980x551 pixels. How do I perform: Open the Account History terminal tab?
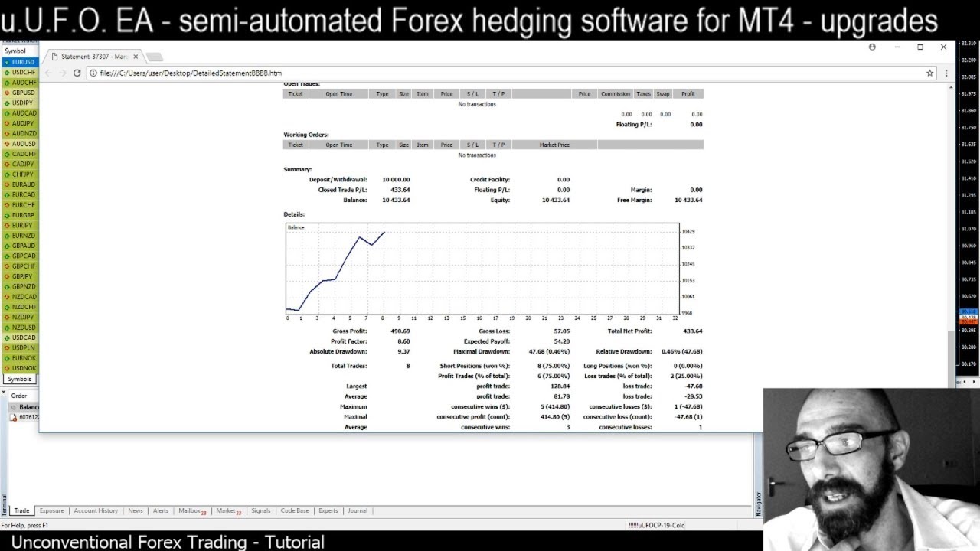[x=96, y=510]
